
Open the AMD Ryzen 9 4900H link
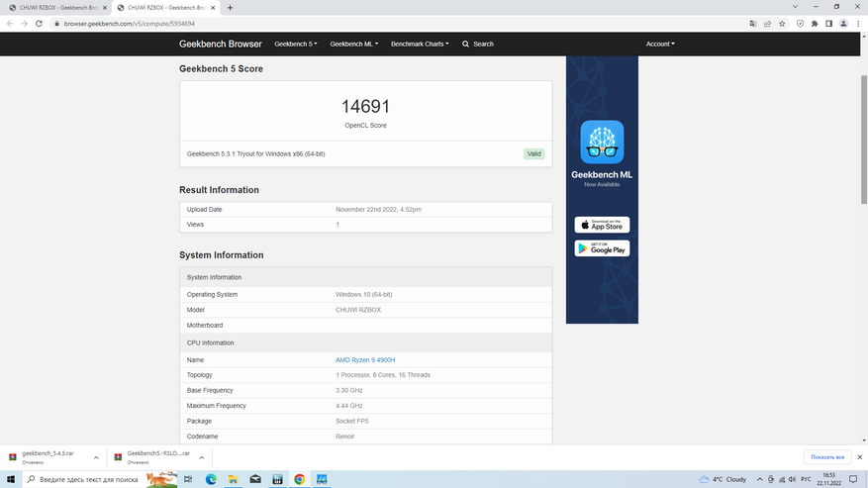click(365, 360)
